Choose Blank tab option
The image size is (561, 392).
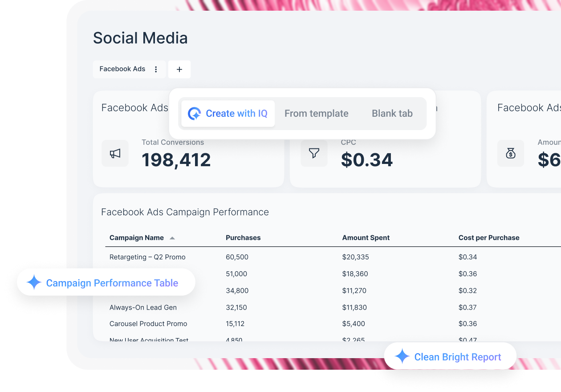392,114
